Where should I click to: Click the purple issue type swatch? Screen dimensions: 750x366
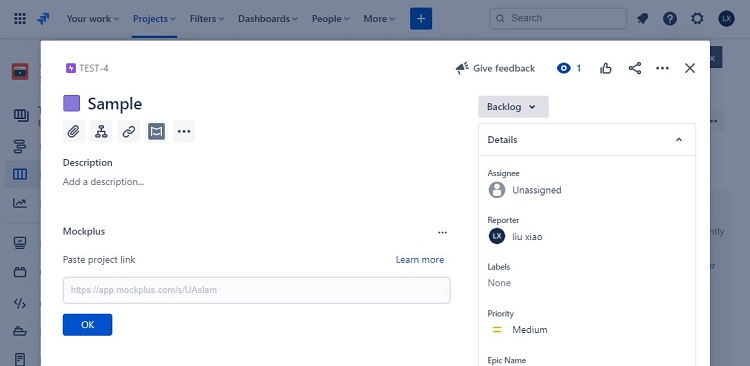tap(72, 103)
